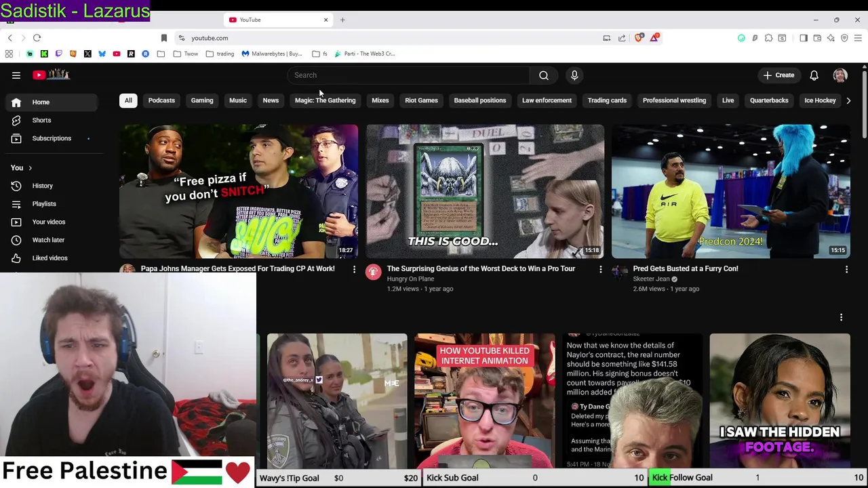Select the News filter chip
Viewport: 868px width, 488px height.
tap(271, 100)
